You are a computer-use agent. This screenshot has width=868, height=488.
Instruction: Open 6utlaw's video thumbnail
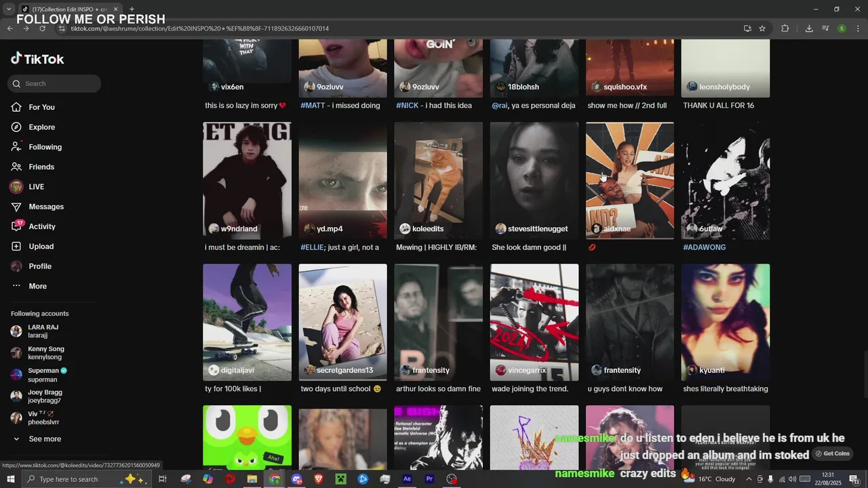[x=726, y=180]
